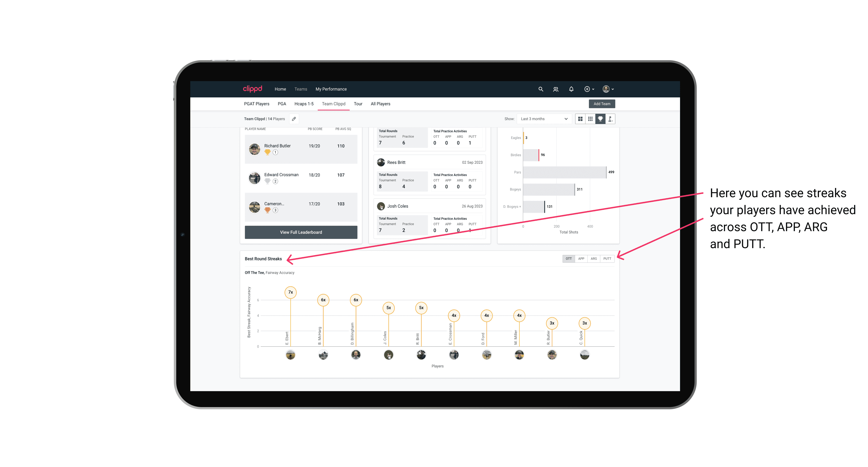Select the PGA tab filter
Viewport: 868px width, 467px height.
[x=281, y=104]
